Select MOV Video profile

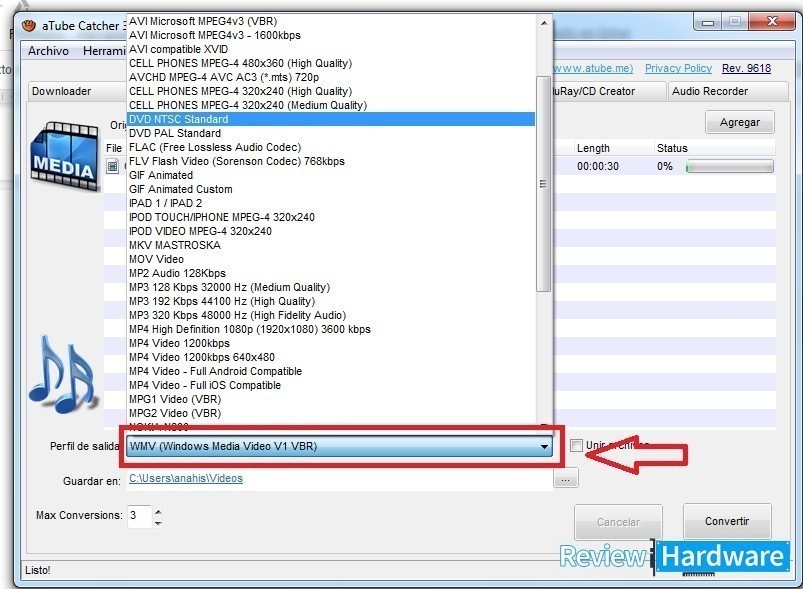(331, 259)
